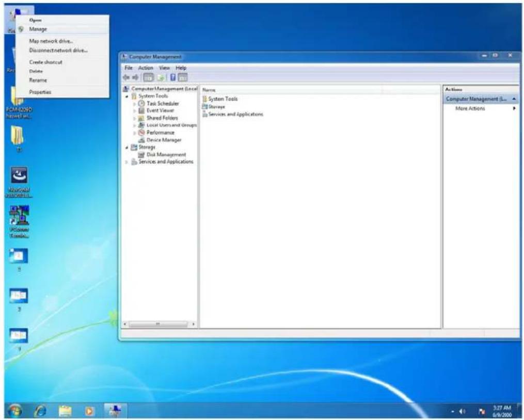Expand the Local Users and Groups node

point(134,125)
